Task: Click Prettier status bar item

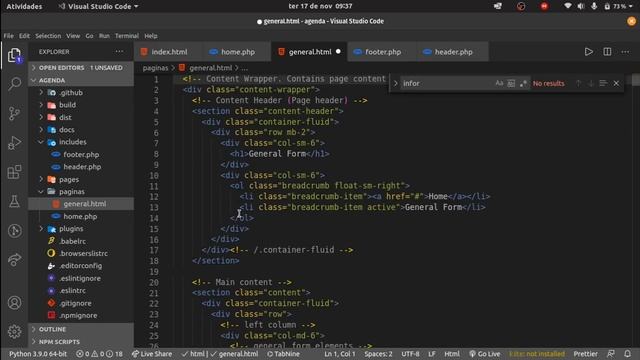Action: [x=585, y=354]
